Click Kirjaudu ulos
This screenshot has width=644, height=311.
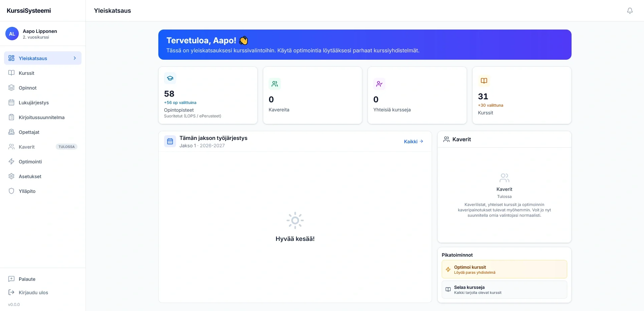pyautogui.click(x=43, y=292)
